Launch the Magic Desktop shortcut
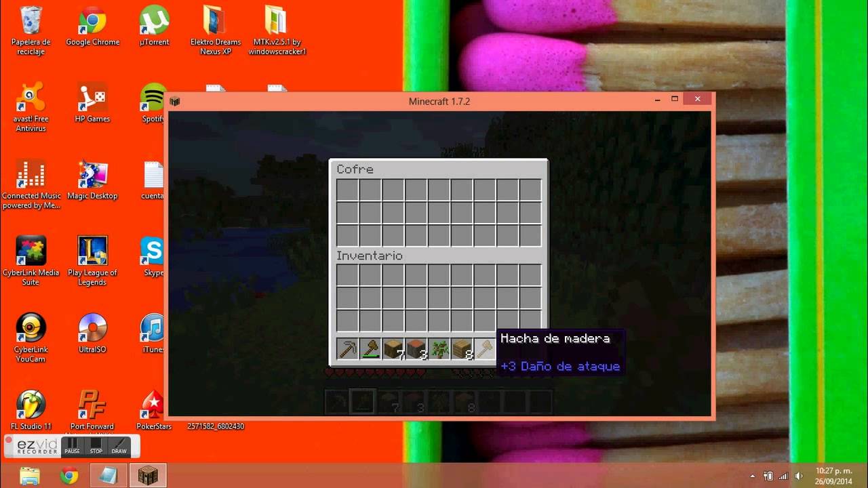The width and height of the screenshot is (868, 488). click(92, 180)
